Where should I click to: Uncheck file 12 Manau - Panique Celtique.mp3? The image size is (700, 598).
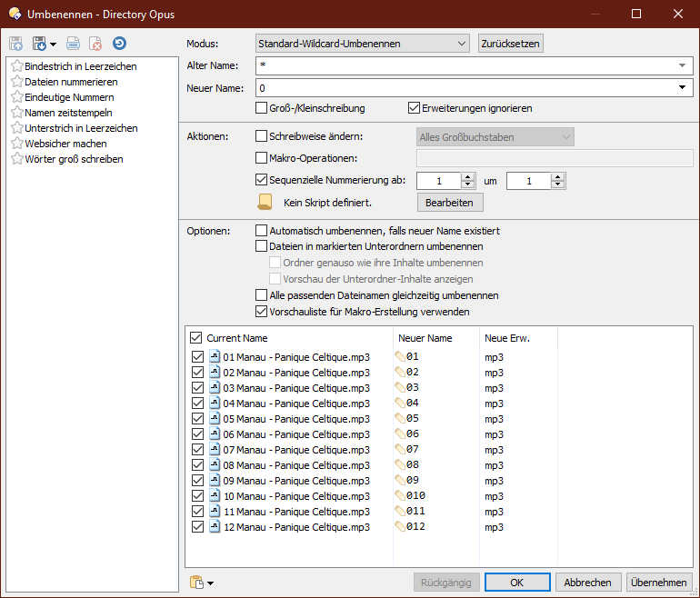pyautogui.click(x=198, y=527)
